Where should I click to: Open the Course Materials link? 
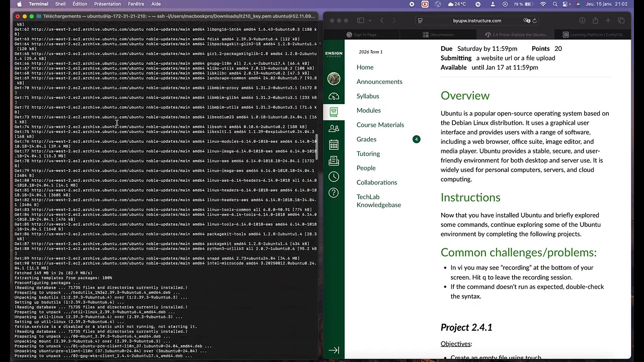tap(380, 125)
